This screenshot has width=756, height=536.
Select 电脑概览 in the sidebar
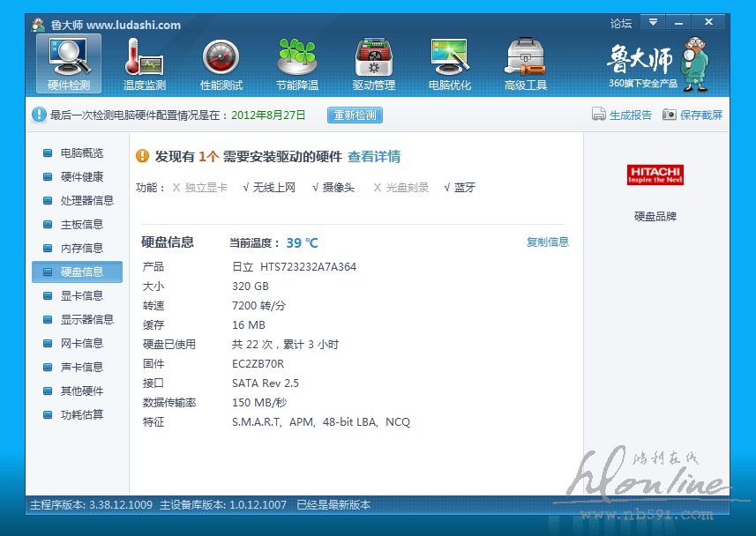click(81, 153)
